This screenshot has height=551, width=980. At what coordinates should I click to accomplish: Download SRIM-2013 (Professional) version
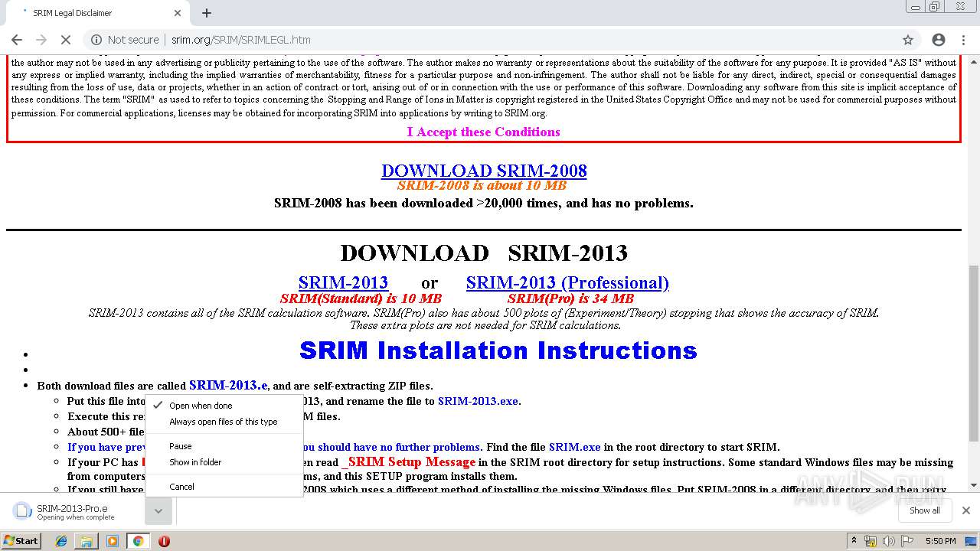pos(567,282)
